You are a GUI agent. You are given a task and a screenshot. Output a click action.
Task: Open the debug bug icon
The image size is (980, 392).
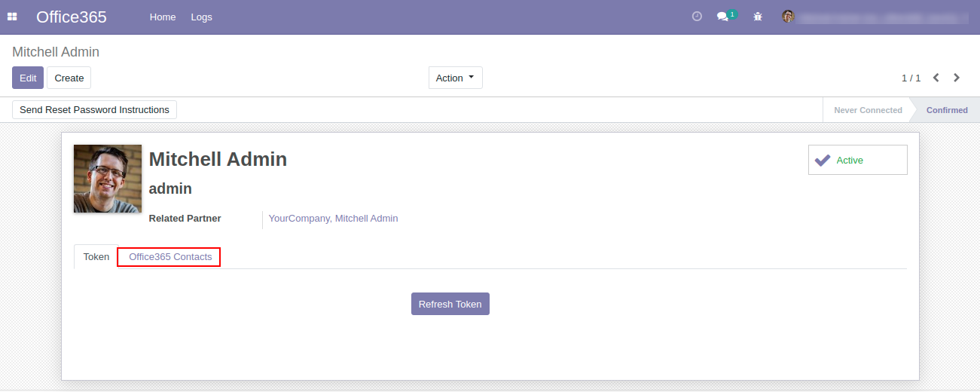[x=758, y=17]
